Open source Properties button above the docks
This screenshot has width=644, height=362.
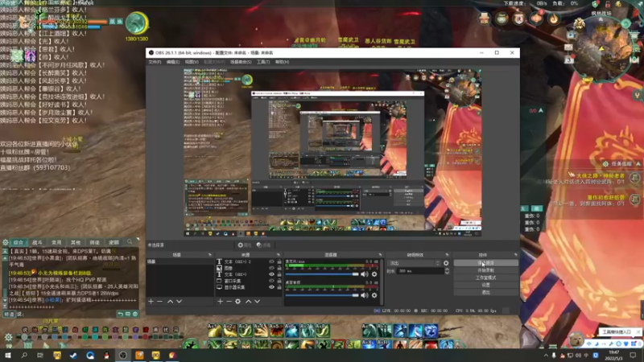[245, 245]
